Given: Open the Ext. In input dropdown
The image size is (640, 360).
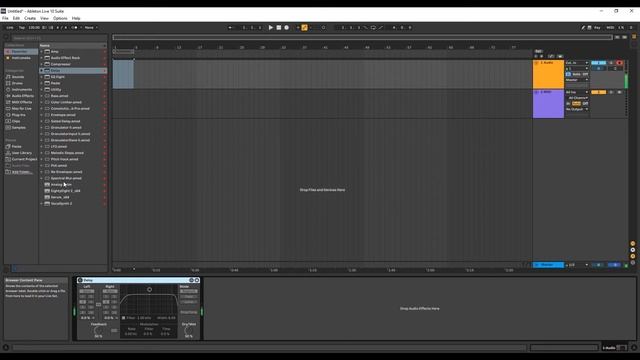Looking at the screenshot, I should pyautogui.click(x=577, y=63).
